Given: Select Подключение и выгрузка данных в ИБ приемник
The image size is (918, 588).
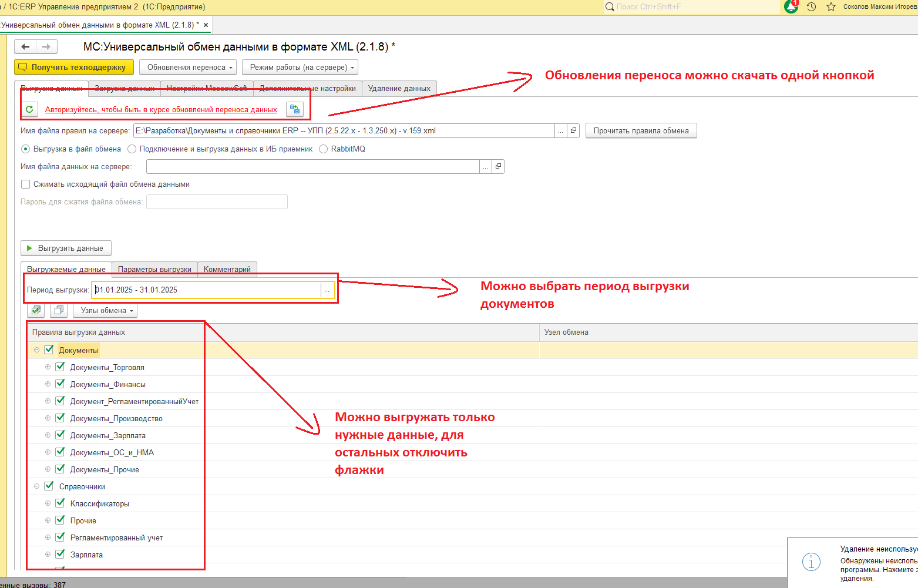Looking at the screenshot, I should [132, 149].
